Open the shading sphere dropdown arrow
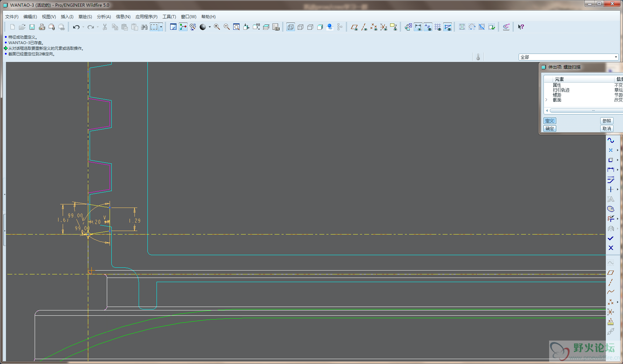 click(210, 27)
